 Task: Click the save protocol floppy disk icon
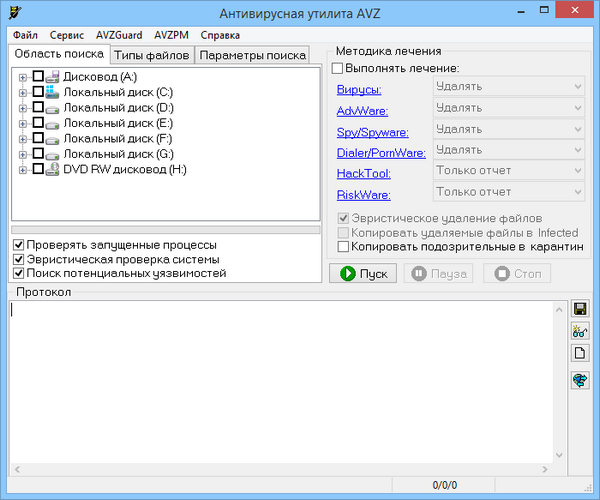(x=579, y=310)
